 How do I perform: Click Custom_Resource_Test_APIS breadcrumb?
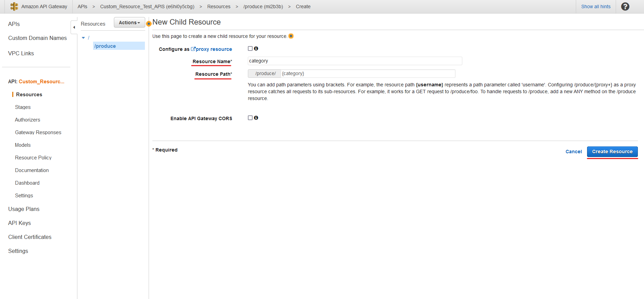click(147, 6)
